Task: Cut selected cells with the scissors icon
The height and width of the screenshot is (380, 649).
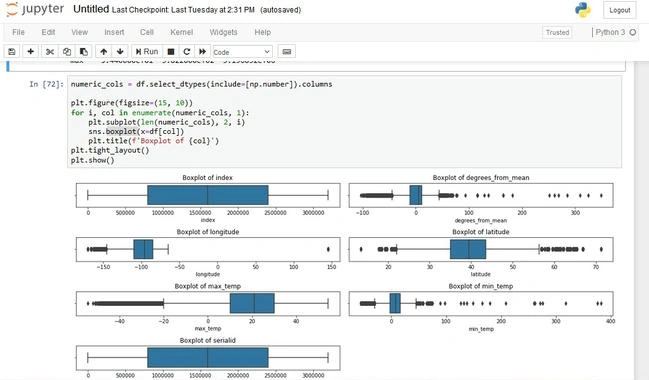Action: [x=50, y=52]
